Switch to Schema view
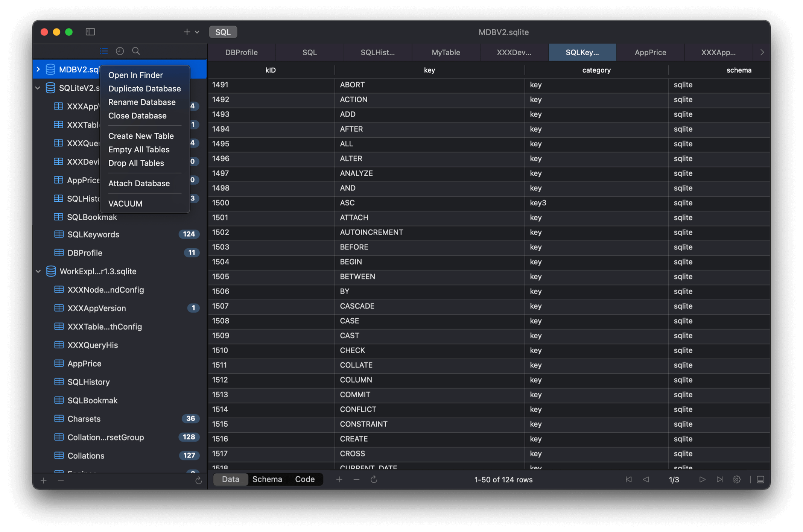This screenshot has width=803, height=532. point(267,479)
